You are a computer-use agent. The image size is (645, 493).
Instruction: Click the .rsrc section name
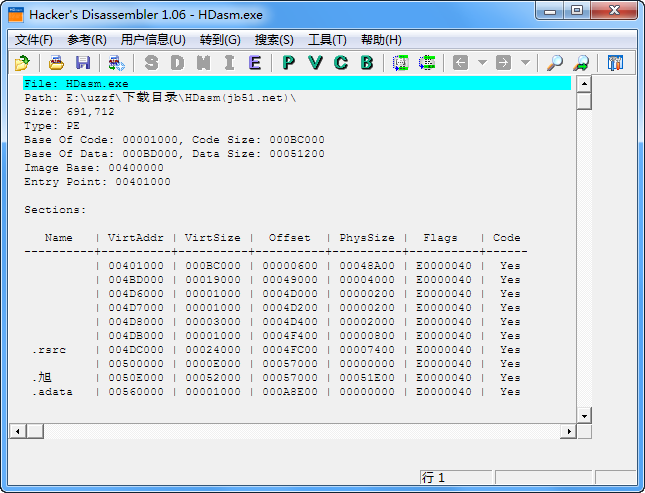pyautogui.click(x=49, y=350)
